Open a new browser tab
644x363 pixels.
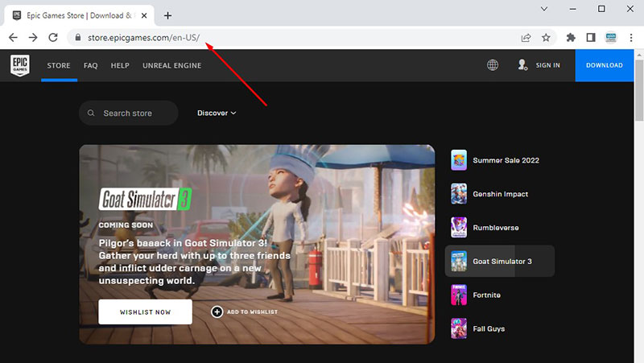pyautogui.click(x=167, y=15)
